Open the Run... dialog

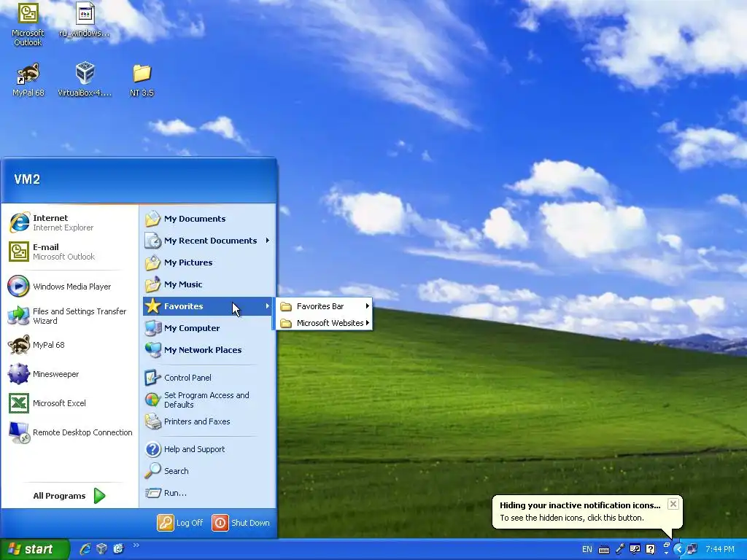208,493
